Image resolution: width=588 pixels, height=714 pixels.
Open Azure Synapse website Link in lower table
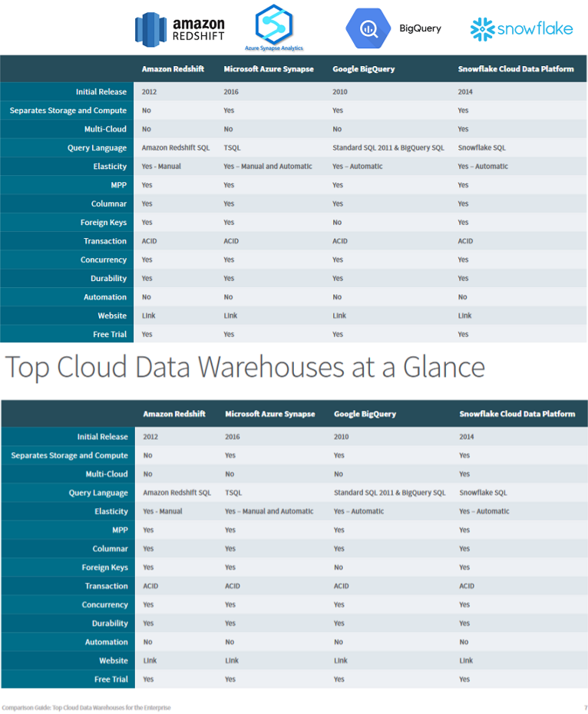click(x=232, y=660)
